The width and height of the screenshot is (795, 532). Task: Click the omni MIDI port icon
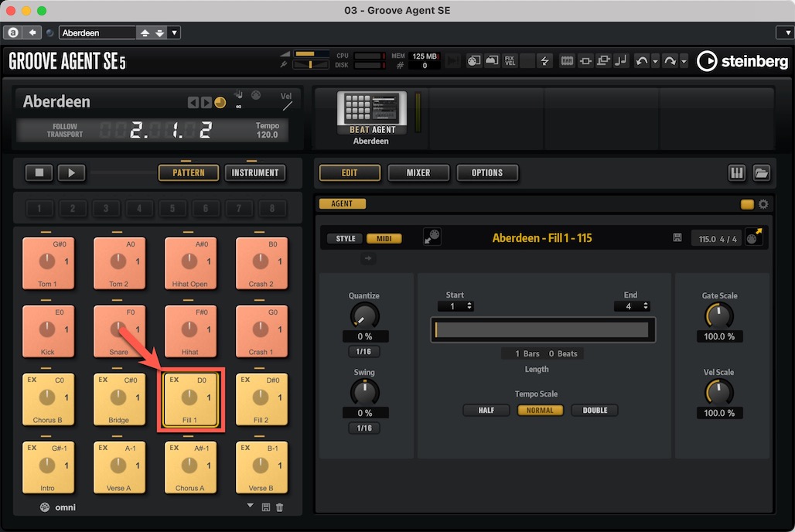pos(45,507)
